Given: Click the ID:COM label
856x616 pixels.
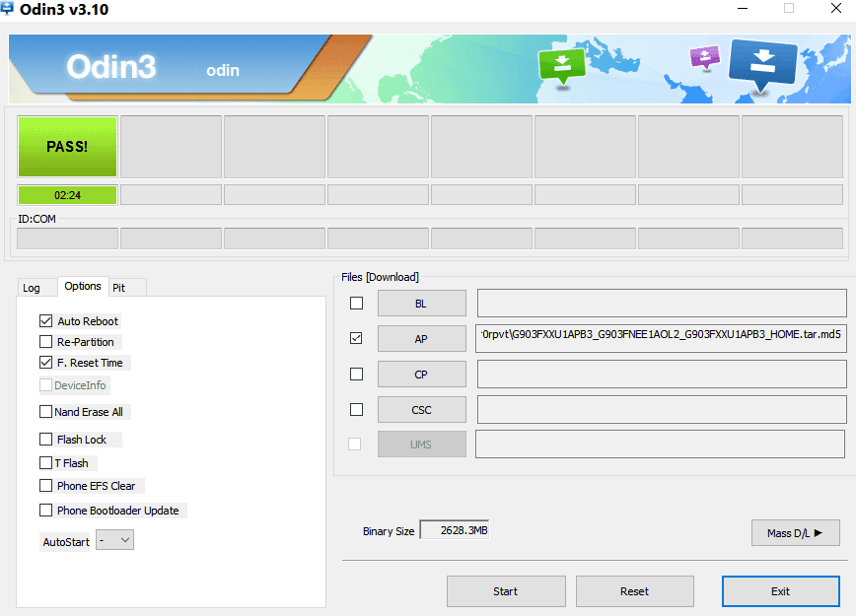Looking at the screenshot, I should coord(37,219).
